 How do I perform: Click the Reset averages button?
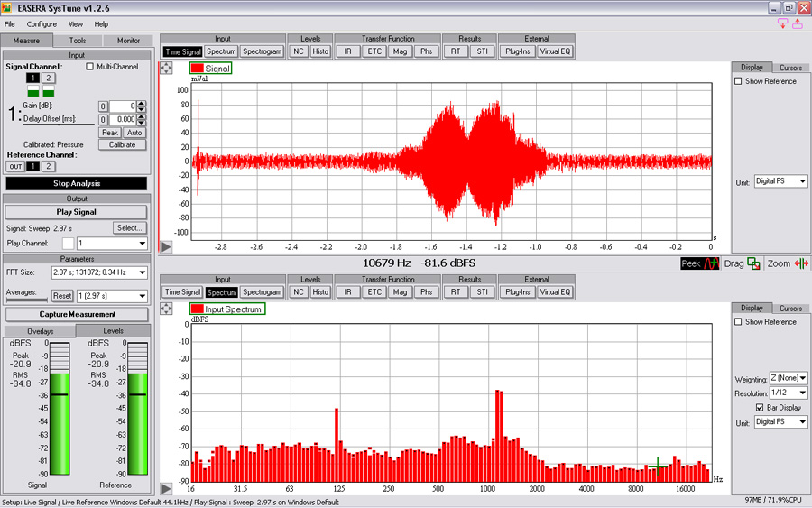click(x=62, y=296)
